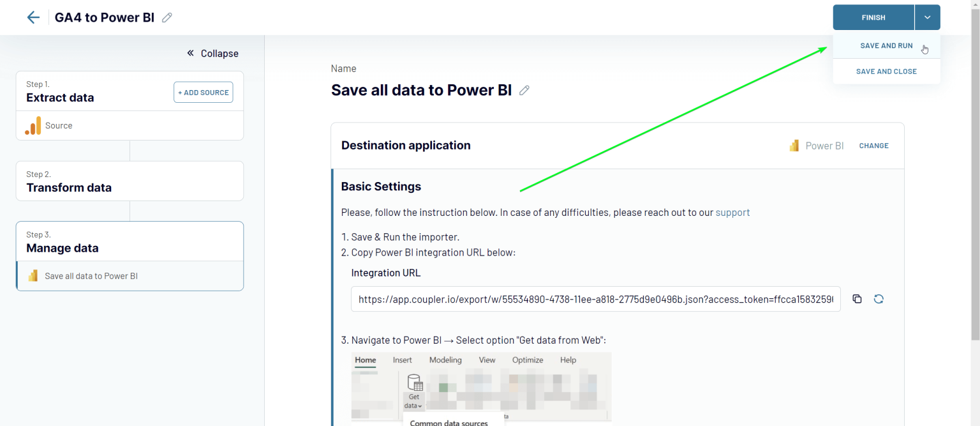Open the support link in Basic Settings

(x=732, y=212)
